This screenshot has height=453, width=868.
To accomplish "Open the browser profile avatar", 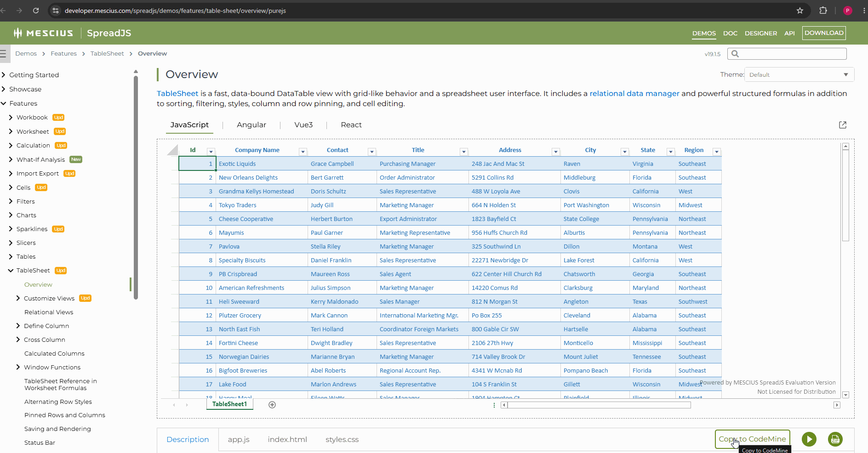I will pyautogui.click(x=848, y=11).
